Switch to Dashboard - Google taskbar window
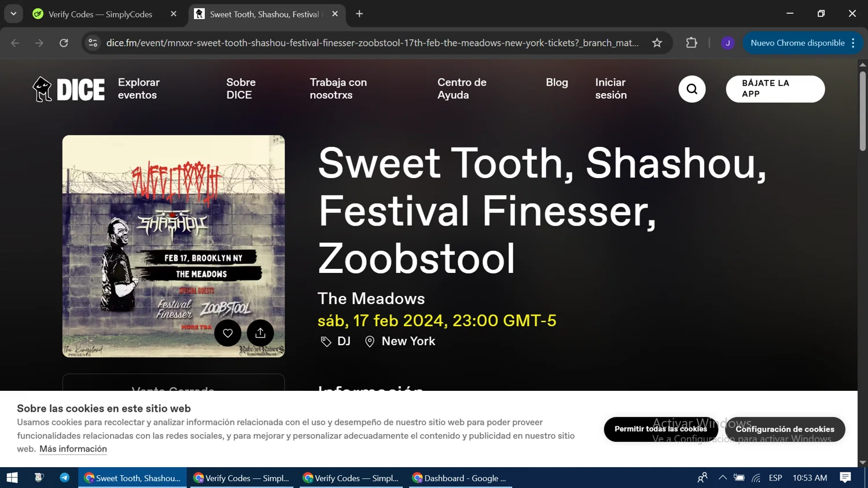This screenshot has width=868, height=488. [461, 478]
